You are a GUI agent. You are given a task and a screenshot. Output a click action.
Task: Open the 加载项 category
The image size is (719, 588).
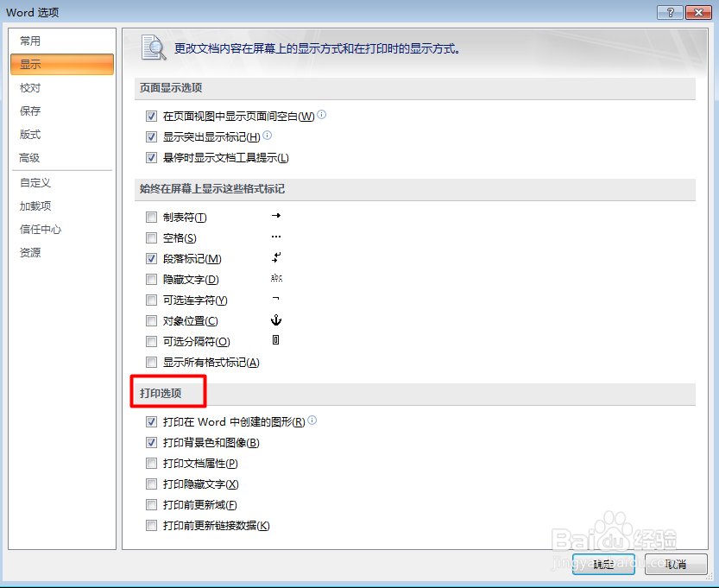35,206
